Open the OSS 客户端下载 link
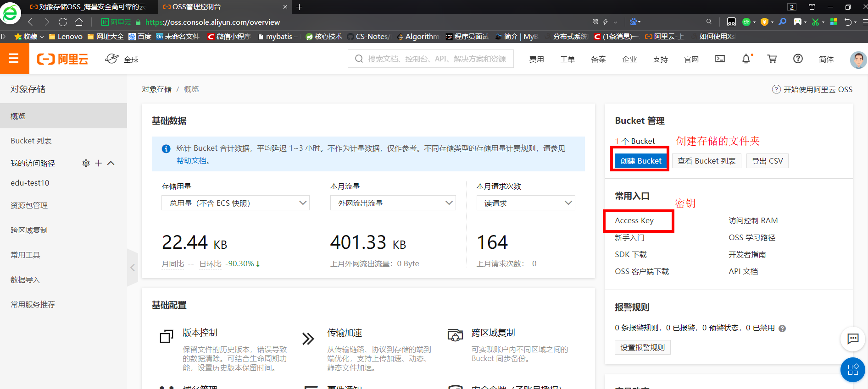Viewport: 868px width, 389px height. tap(642, 271)
